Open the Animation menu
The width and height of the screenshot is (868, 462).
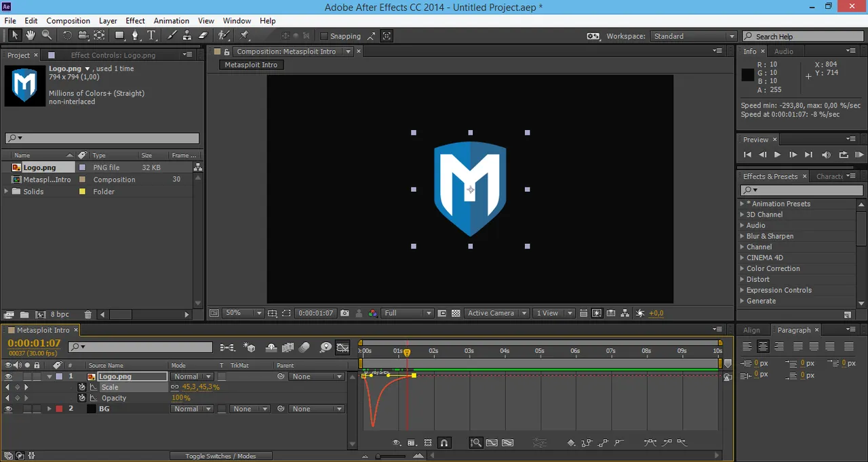click(172, 21)
